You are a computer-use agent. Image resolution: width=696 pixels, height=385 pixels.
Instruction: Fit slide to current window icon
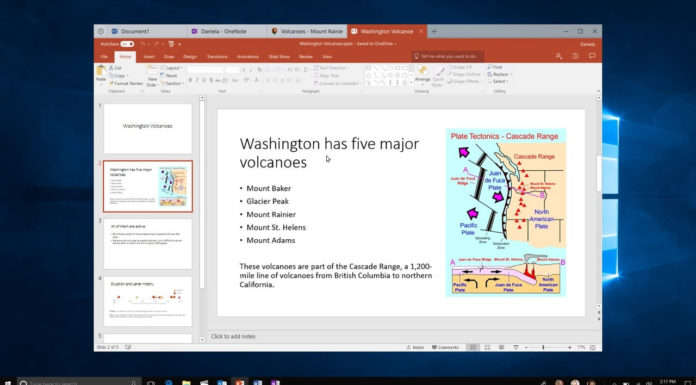[x=593, y=348]
